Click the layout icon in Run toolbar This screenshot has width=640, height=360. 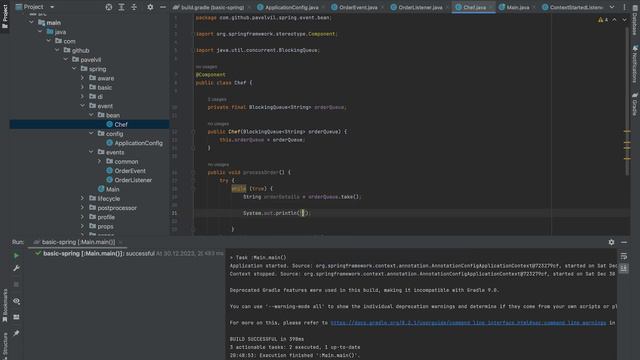(x=16, y=317)
